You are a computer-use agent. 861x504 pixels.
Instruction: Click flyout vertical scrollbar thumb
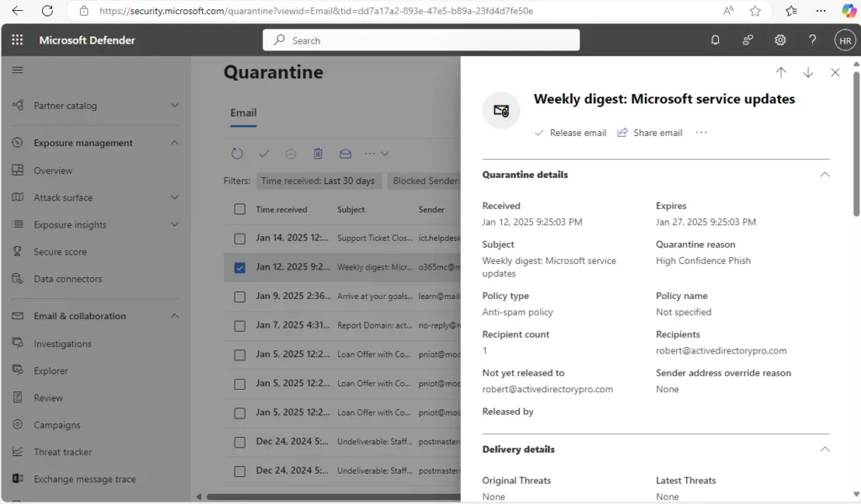coord(856,144)
